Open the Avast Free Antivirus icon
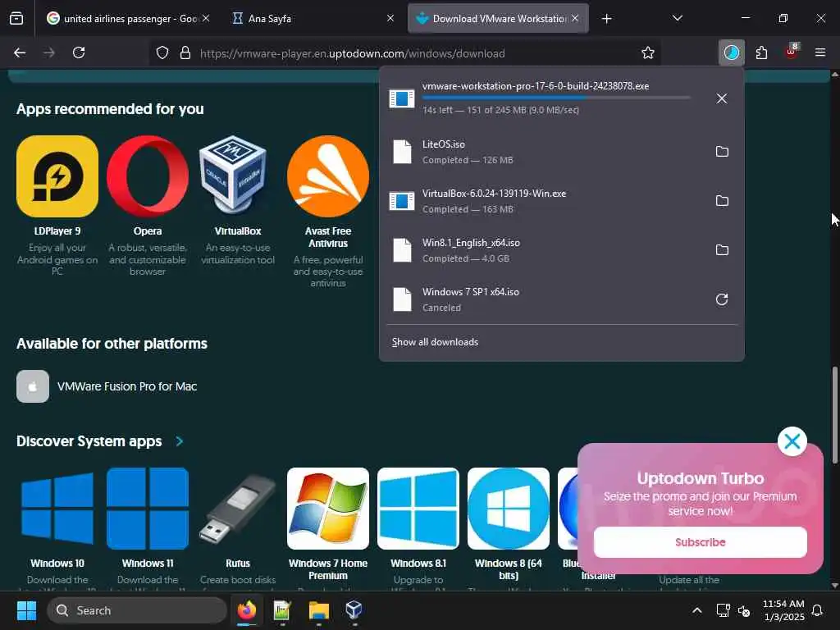This screenshot has height=630, width=840. click(328, 176)
